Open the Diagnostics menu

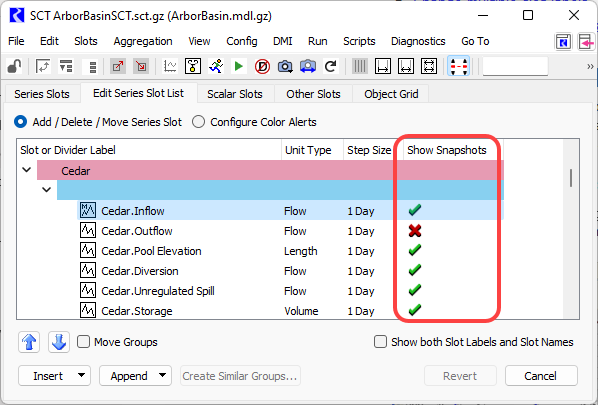[418, 41]
